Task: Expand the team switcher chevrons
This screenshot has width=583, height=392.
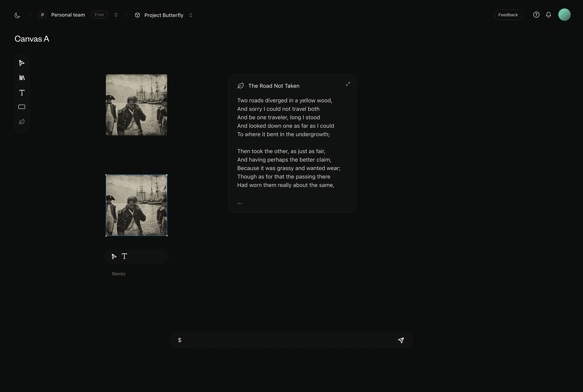Action: point(116,15)
